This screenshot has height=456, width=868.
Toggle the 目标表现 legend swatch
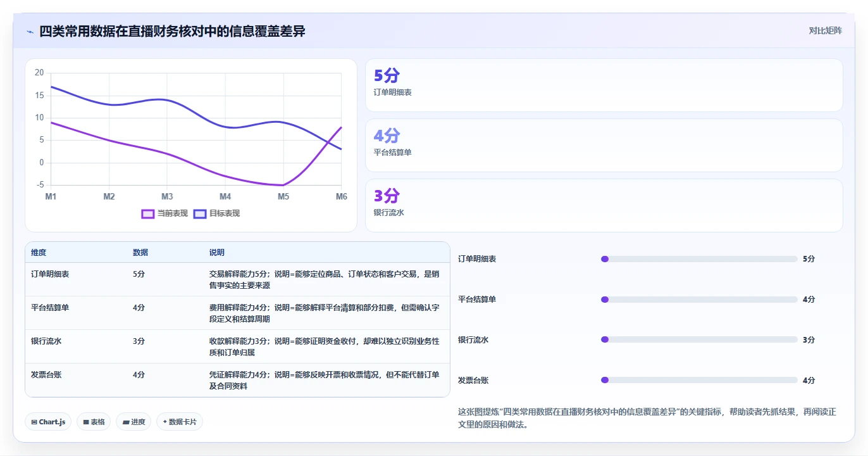click(x=200, y=213)
